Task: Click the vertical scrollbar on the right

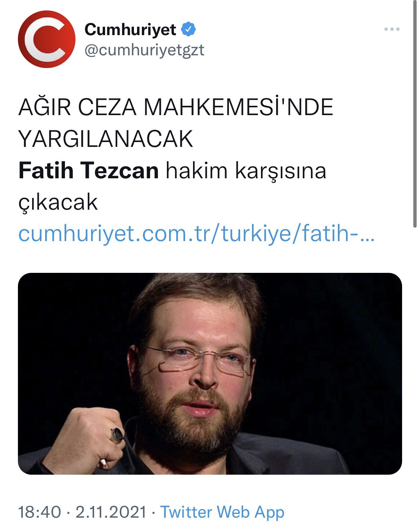Action: click(x=415, y=114)
